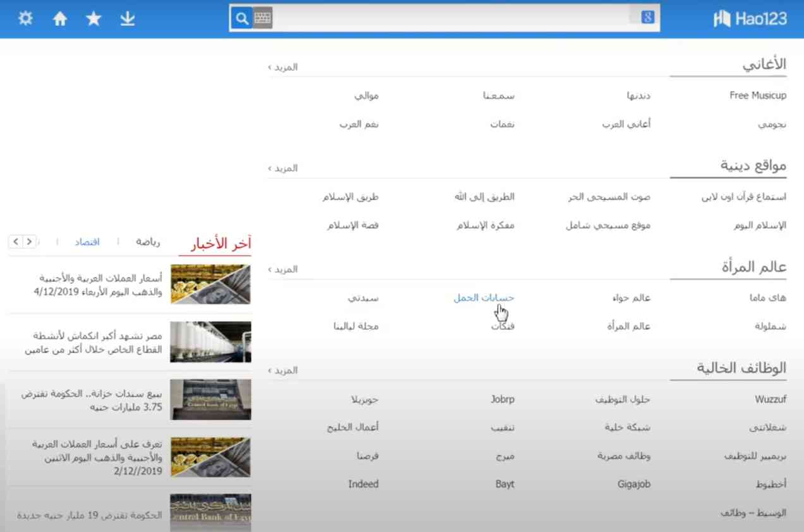Open موقع مسيحي شامل link
The image size is (804, 532).
point(608,226)
